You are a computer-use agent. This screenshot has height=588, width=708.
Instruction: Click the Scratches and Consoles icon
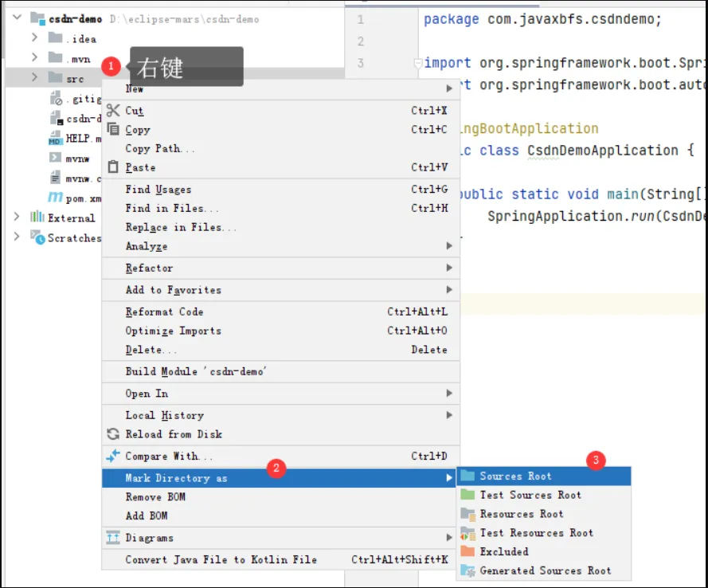(37, 237)
